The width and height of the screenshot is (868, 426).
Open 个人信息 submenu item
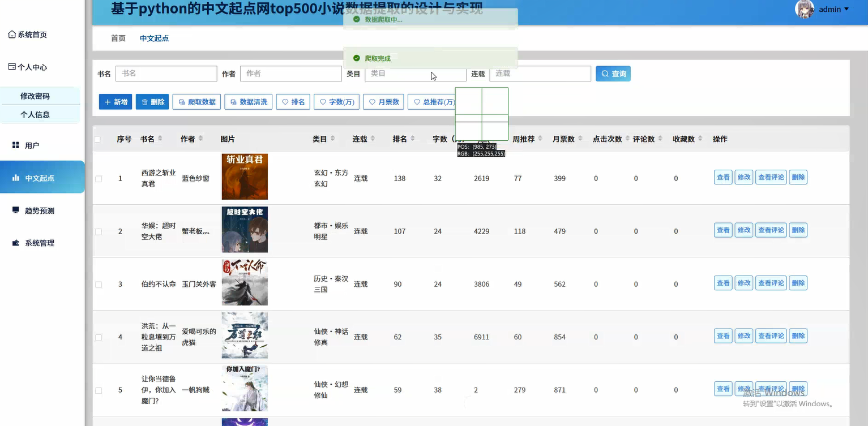(x=35, y=114)
